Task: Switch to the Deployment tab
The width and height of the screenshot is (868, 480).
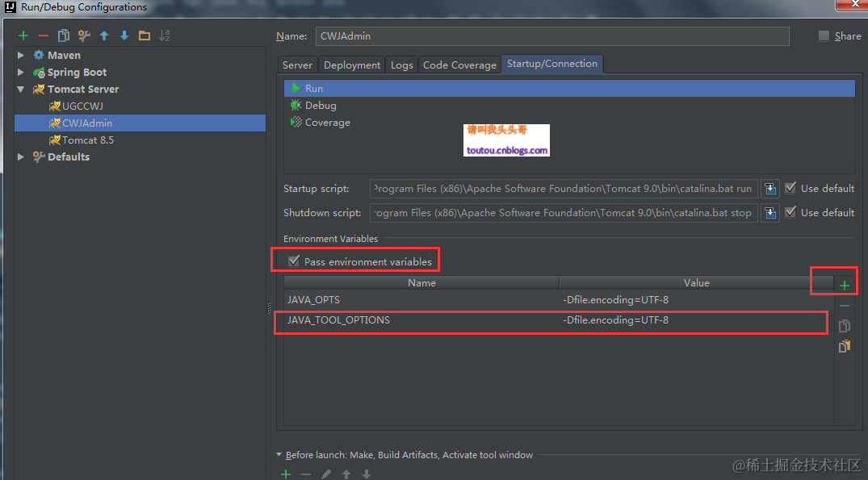Action: tap(352, 65)
